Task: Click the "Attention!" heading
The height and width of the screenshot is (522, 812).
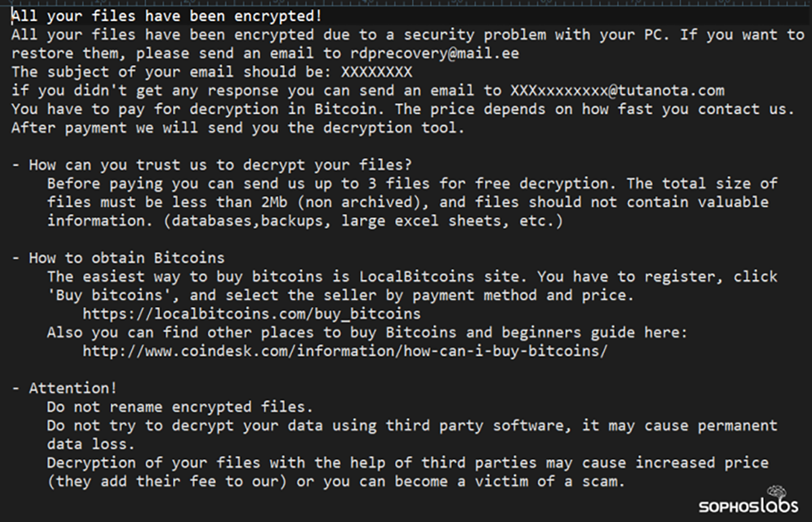Action: click(73, 388)
